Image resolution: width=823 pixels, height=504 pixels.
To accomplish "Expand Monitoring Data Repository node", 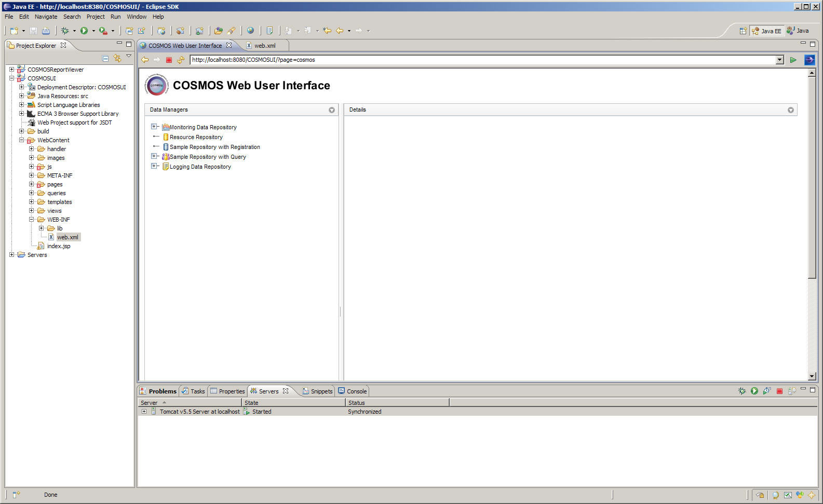I will 154,127.
